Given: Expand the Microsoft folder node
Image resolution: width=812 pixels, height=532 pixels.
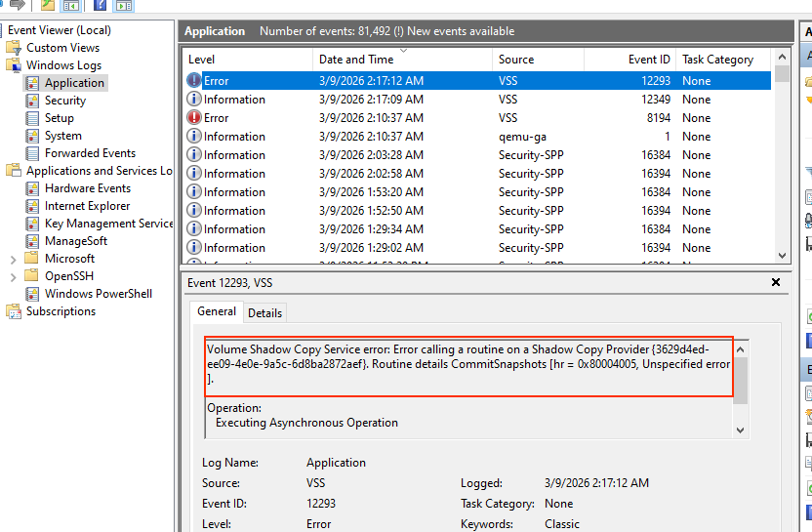Looking at the screenshot, I should 13,259.
